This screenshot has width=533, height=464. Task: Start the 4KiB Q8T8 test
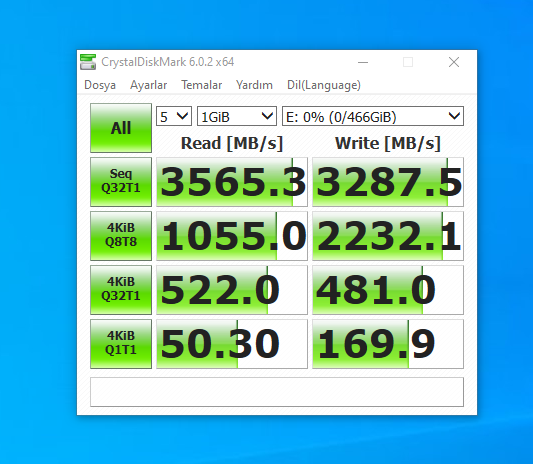pos(121,236)
